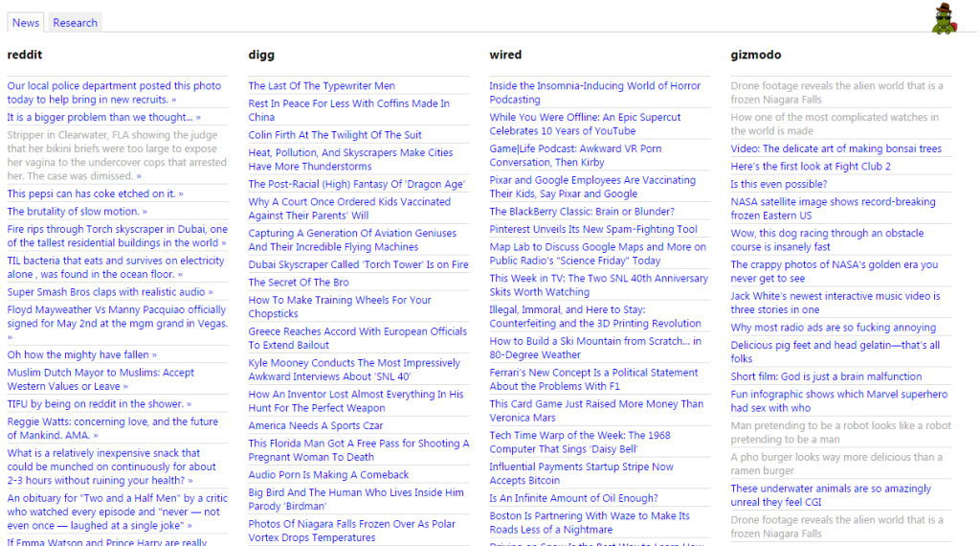Open 'Map Lab to Discuss Google Maps' link

(597, 253)
